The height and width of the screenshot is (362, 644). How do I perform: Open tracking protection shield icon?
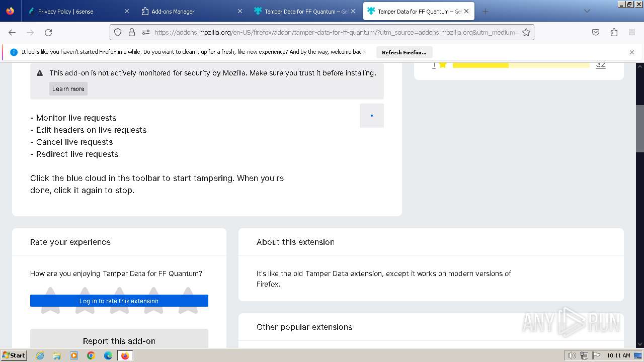tap(118, 32)
